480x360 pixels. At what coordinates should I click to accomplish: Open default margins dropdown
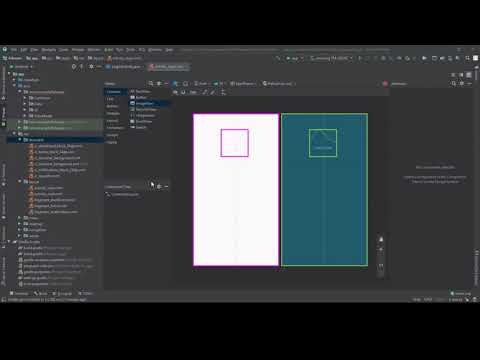click(193, 92)
